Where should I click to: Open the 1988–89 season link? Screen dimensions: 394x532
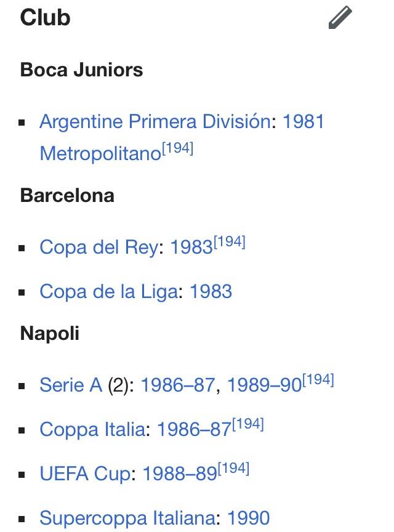click(179, 474)
